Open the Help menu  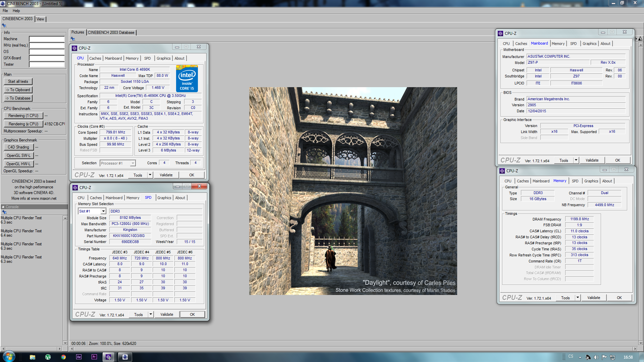pyautogui.click(x=16, y=11)
